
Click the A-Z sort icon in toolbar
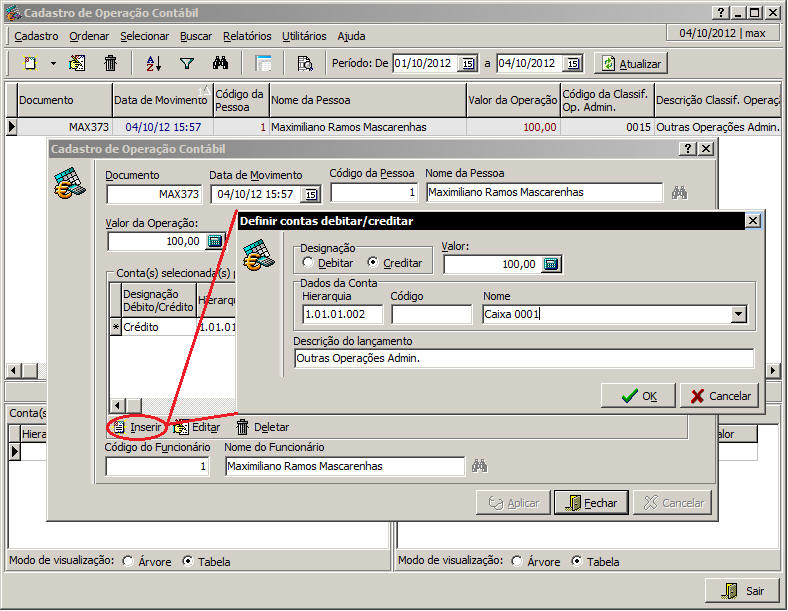tap(153, 63)
